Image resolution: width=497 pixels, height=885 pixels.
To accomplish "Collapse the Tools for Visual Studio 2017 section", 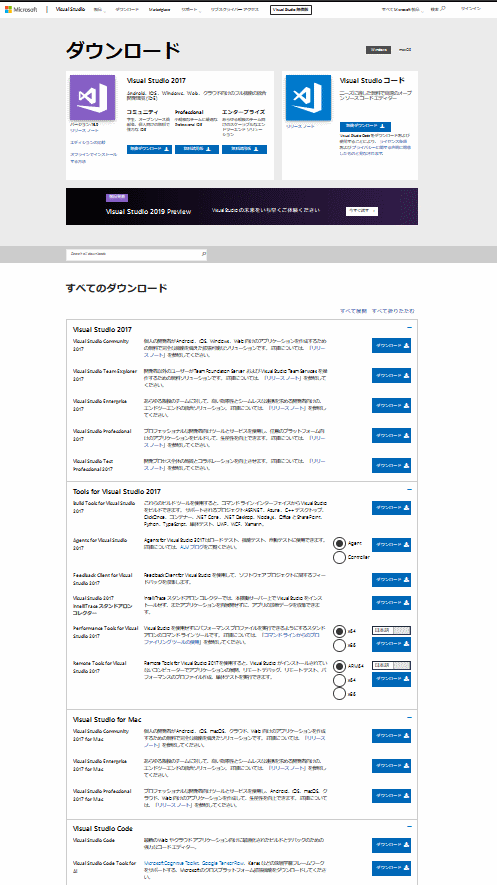I will tap(410, 489).
